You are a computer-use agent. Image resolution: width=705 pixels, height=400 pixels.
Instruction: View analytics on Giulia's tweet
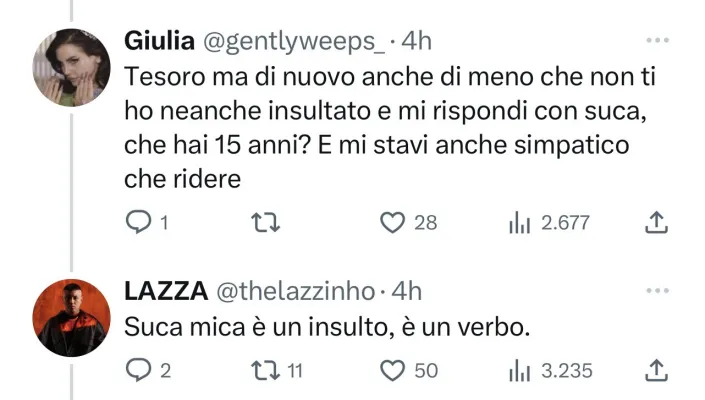(x=517, y=223)
